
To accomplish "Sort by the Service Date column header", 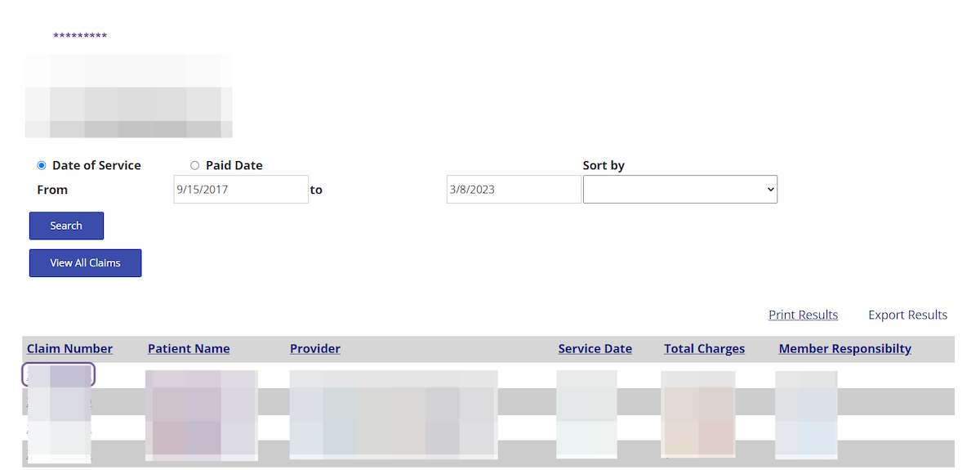I will 595,348.
